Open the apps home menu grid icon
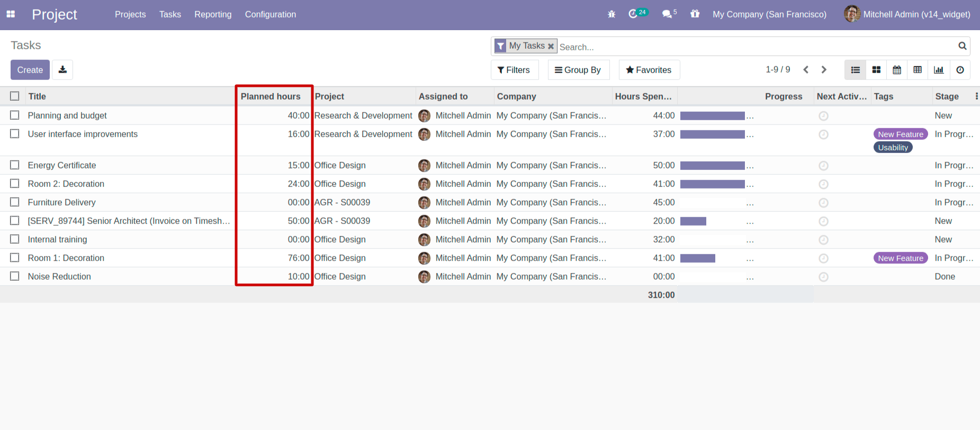Image resolution: width=980 pixels, height=430 pixels. pos(11,14)
